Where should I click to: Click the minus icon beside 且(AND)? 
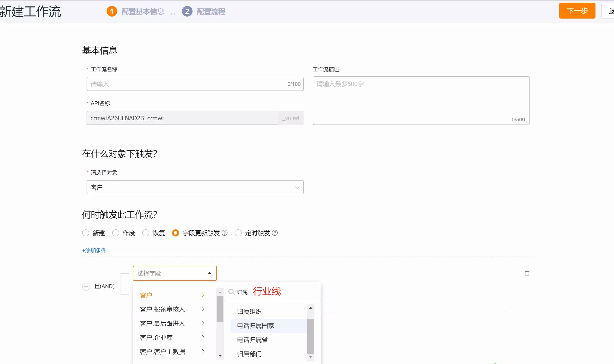tap(86, 286)
